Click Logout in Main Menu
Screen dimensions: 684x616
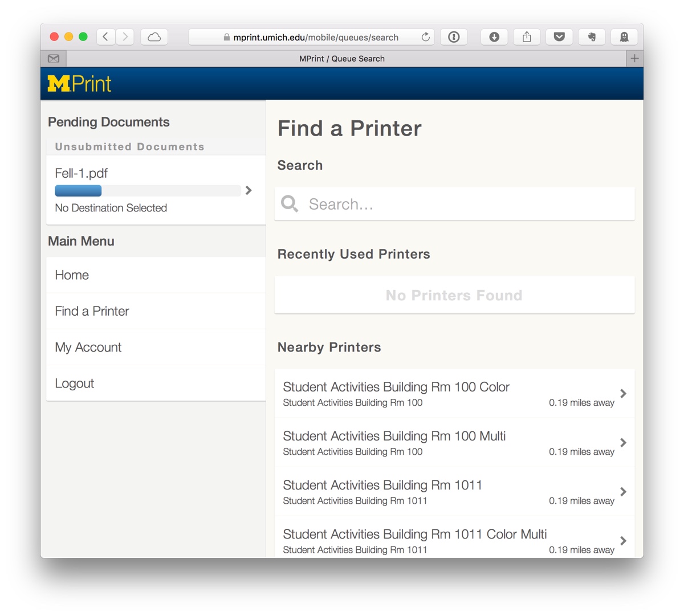[156, 383]
